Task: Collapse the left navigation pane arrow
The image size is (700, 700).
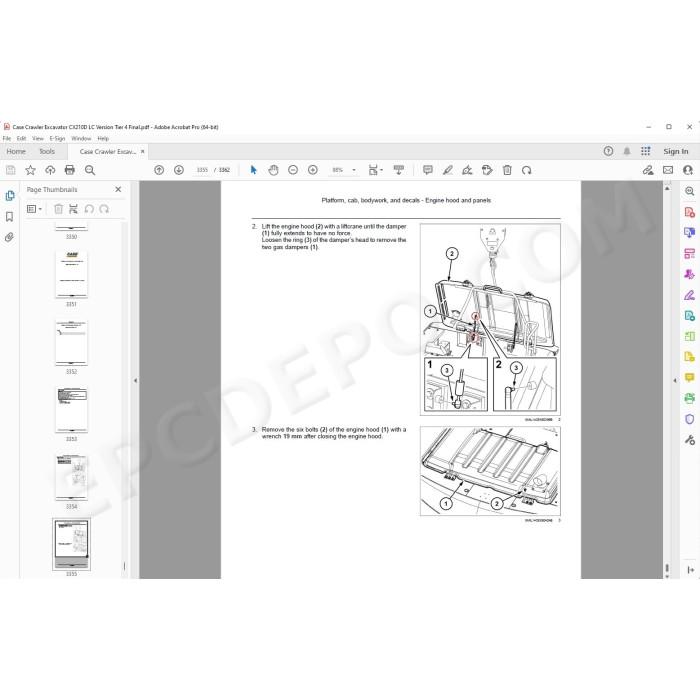Action: (135, 381)
